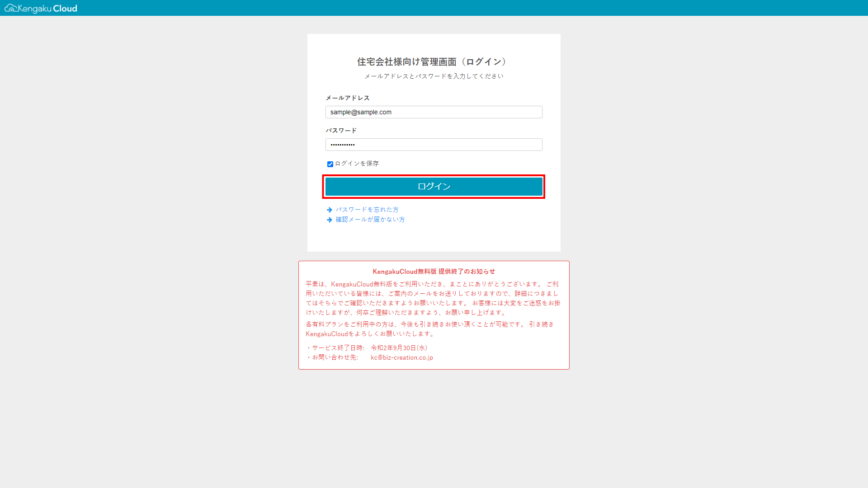
Task: Click the 住宅会社様向け管理画面 page title
Action: [432, 62]
